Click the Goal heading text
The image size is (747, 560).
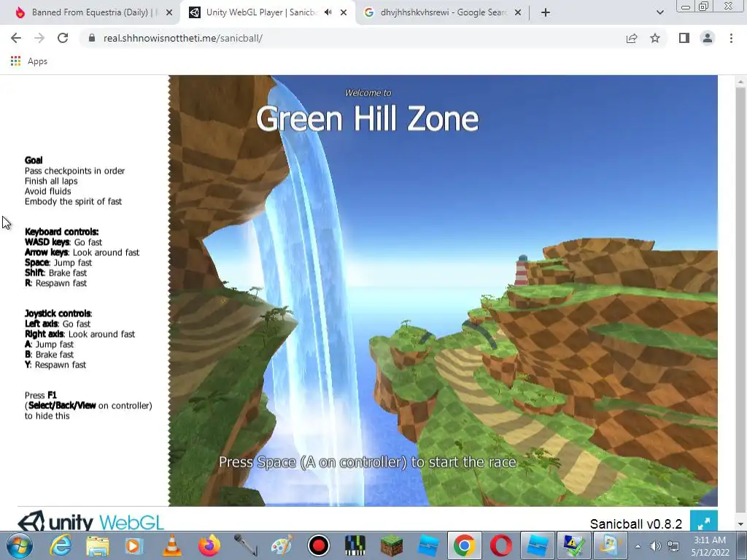point(34,160)
